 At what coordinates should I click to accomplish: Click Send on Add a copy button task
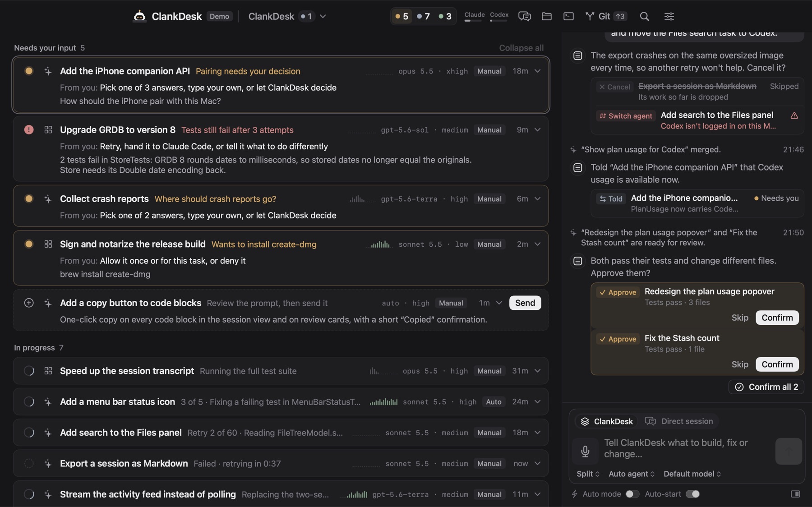click(525, 303)
